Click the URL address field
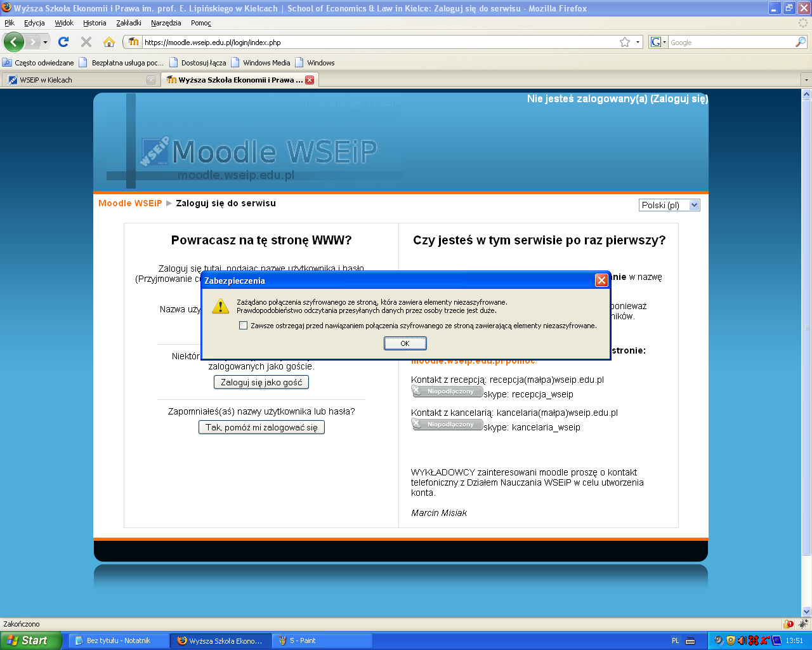 tap(381, 43)
